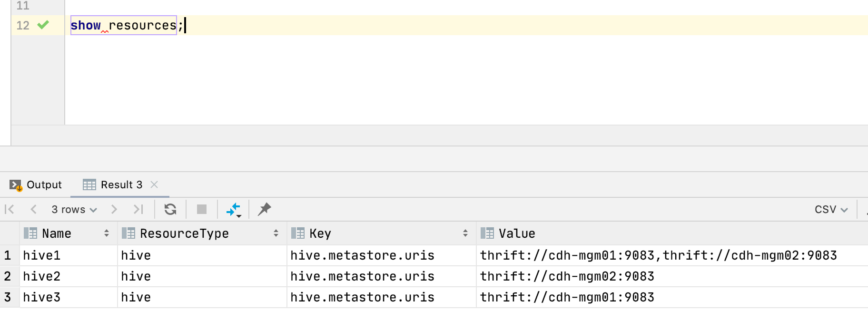Select row number 3 header

pos(8,297)
